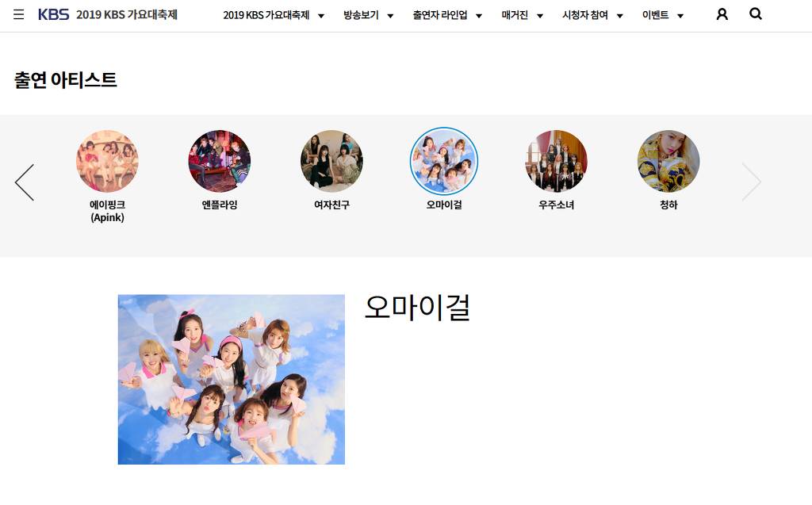812x505 pixels.
Task: Select the highlighted 오마이걸 circle thumbnail
Action: (444, 161)
